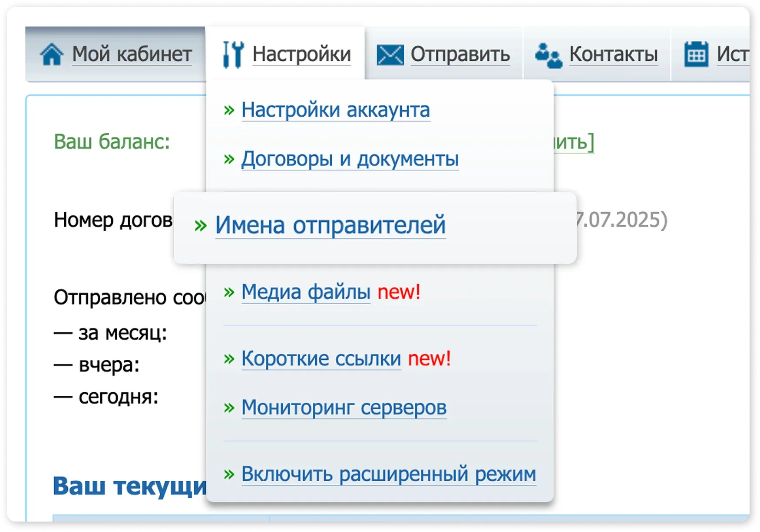This screenshot has height=532, width=760.
Task: Click the home icon on Мой кабинет tab
Action: [52, 53]
